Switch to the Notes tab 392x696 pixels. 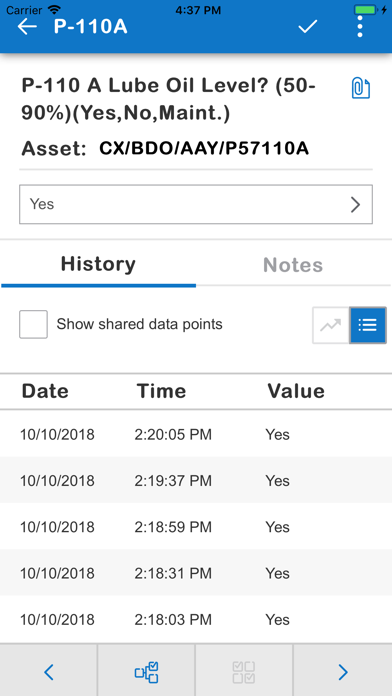point(293,265)
